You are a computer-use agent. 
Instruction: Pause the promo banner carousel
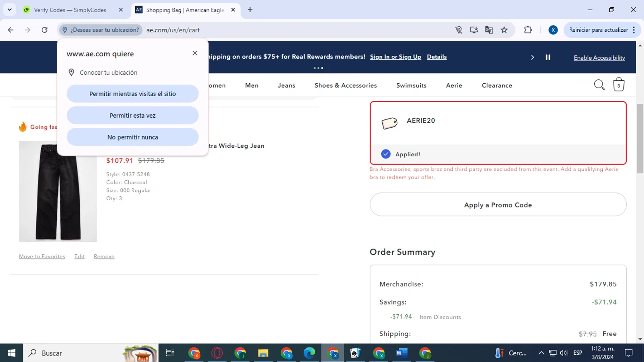coord(548,57)
